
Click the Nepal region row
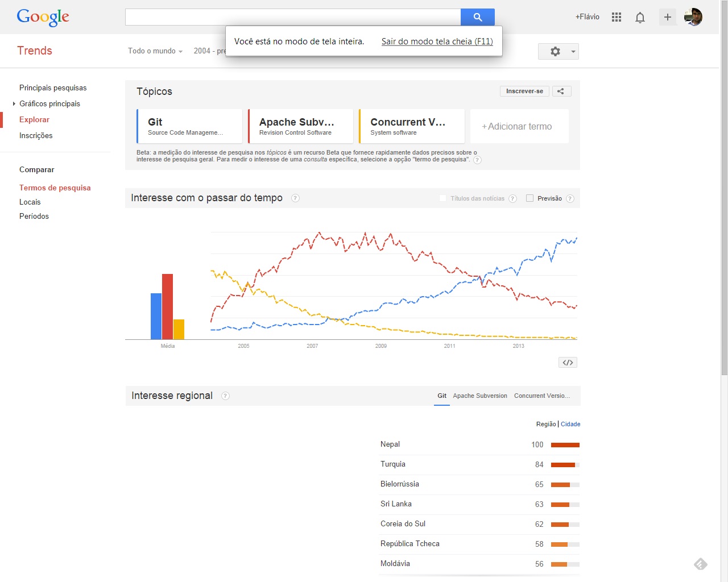click(479, 444)
